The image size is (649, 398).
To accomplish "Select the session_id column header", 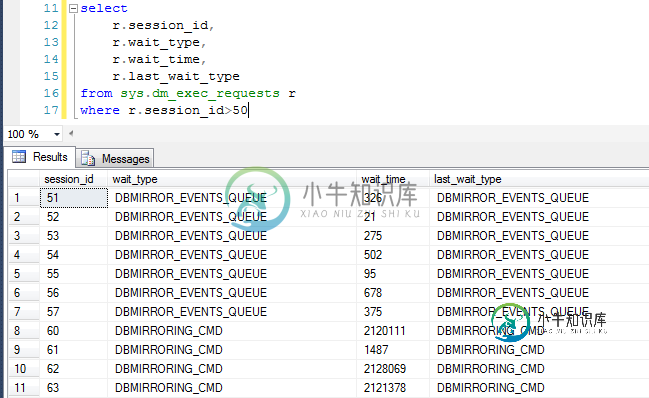I will (73, 179).
